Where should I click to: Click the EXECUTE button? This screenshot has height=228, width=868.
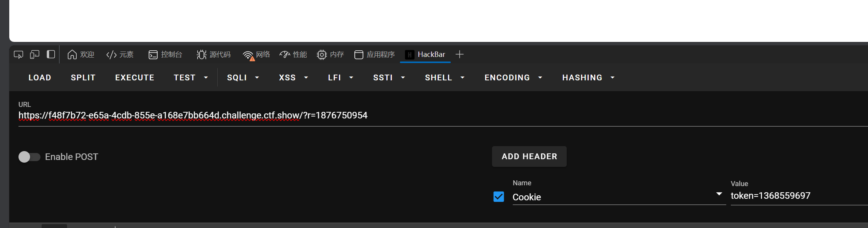point(135,78)
